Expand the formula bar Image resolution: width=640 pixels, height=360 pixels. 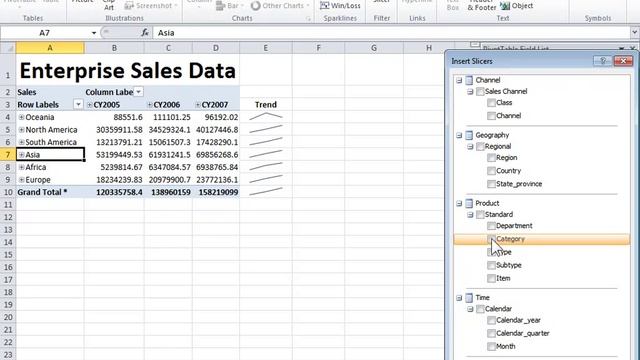point(634,33)
